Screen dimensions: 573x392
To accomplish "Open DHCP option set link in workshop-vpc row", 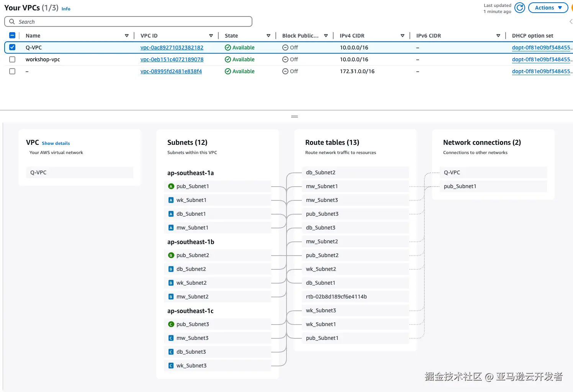I will click(x=542, y=59).
